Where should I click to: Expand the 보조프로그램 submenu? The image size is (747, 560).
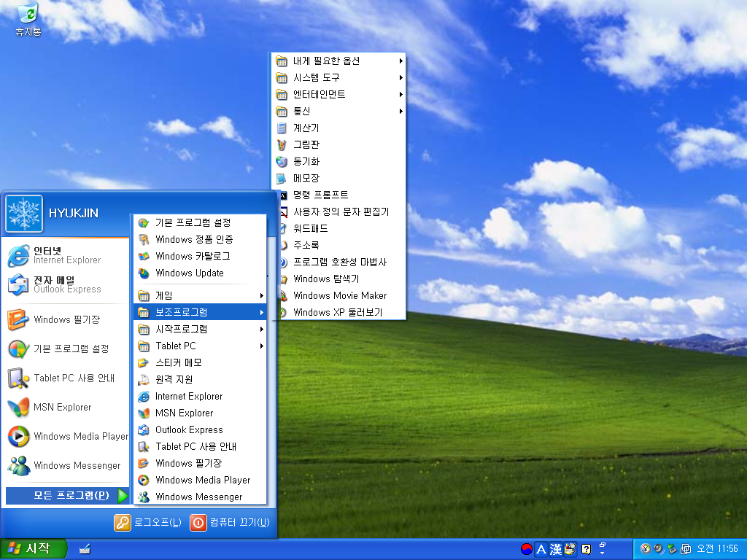200,312
